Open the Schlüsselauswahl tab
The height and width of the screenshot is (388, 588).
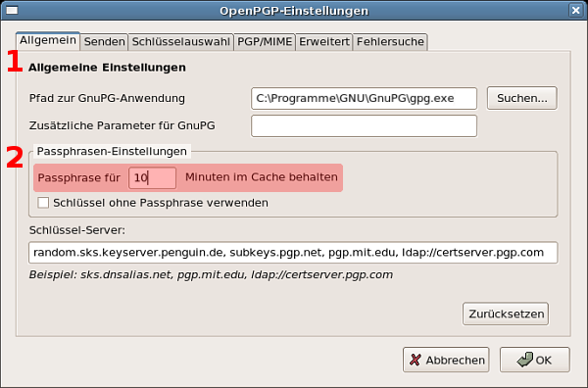point(180,41)
